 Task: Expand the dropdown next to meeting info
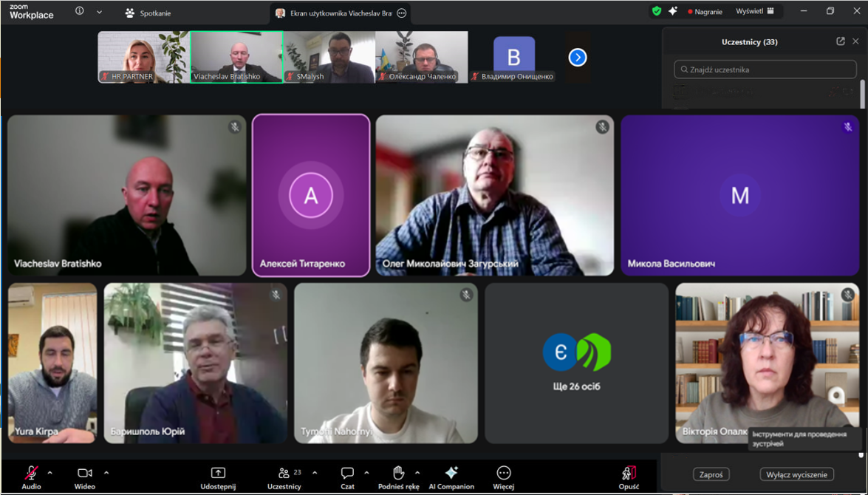tap(99, 12)
